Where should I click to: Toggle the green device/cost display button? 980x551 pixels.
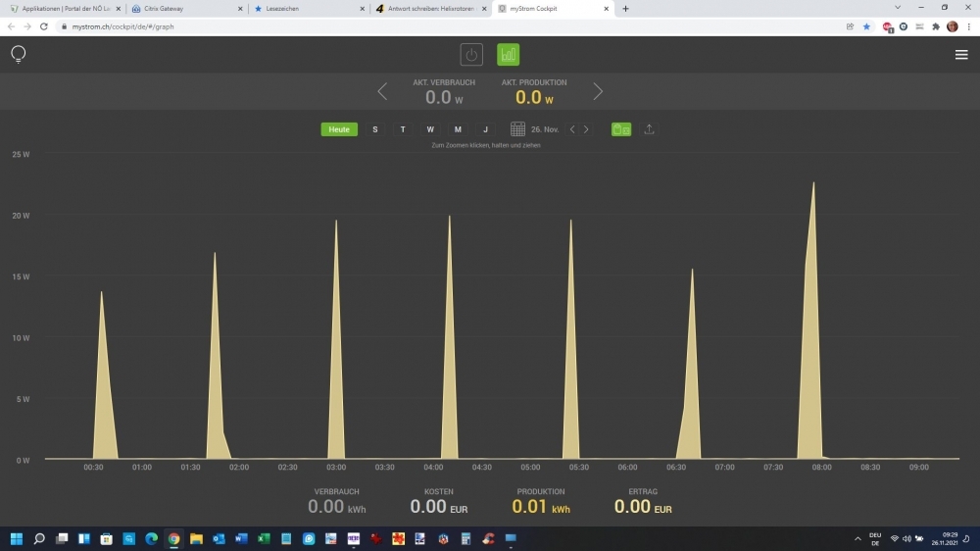[x=621, y=129]
